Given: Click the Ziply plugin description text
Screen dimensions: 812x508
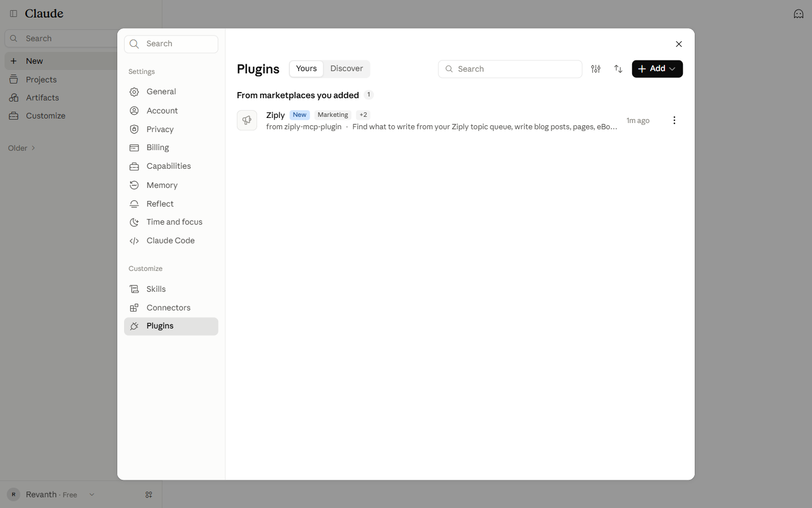Looking at the screenshot, I should (484, 126).
